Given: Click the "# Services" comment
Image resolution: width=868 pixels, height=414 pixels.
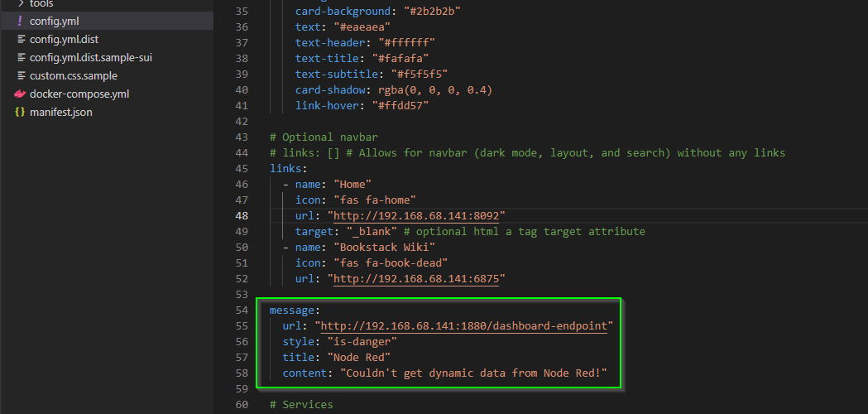Looking at the screenshot, I should [x=301, y=405].
